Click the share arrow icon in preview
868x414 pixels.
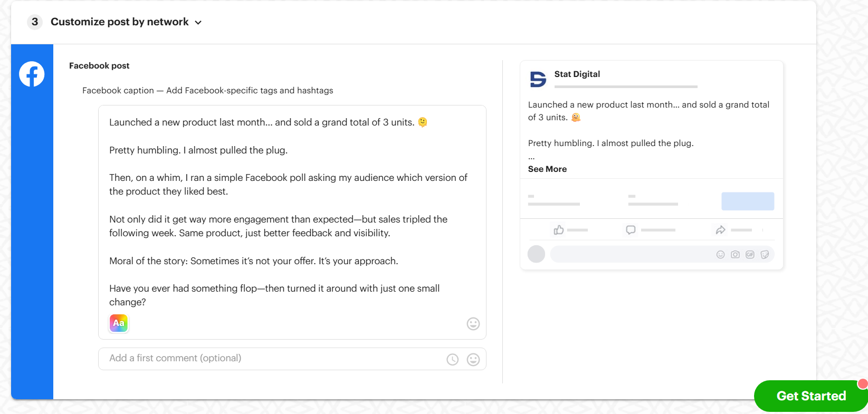720,230
